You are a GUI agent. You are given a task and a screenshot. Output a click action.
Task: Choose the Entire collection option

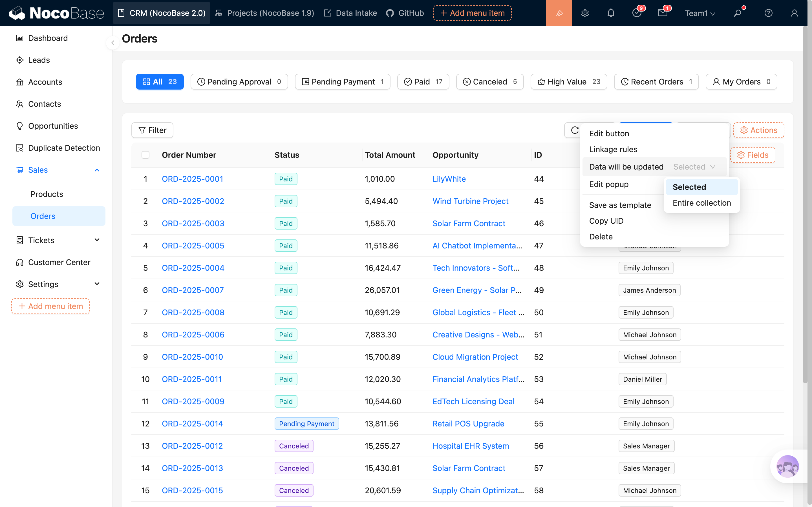[x=701, y=203]
